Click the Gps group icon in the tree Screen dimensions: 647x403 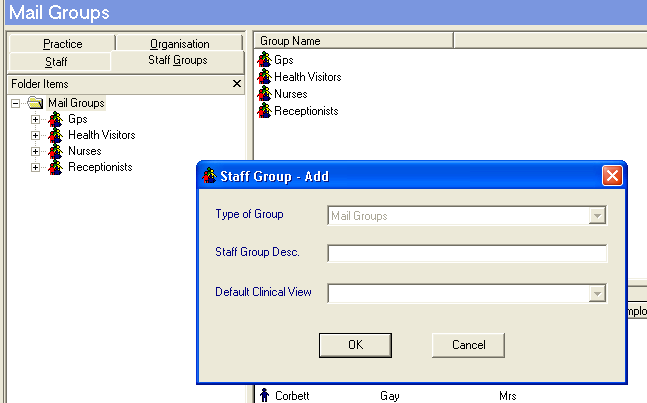point(55,119)
